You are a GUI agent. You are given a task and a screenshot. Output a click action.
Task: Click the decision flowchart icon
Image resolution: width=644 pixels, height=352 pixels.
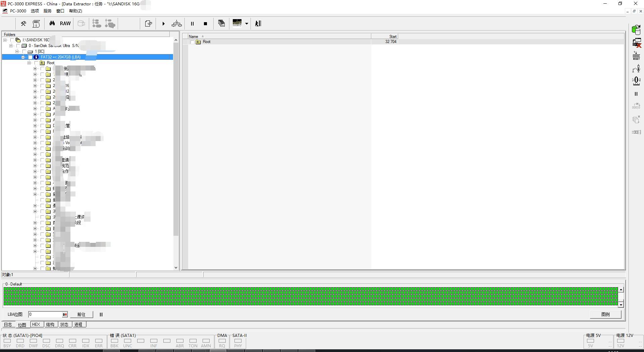point(176,24)
